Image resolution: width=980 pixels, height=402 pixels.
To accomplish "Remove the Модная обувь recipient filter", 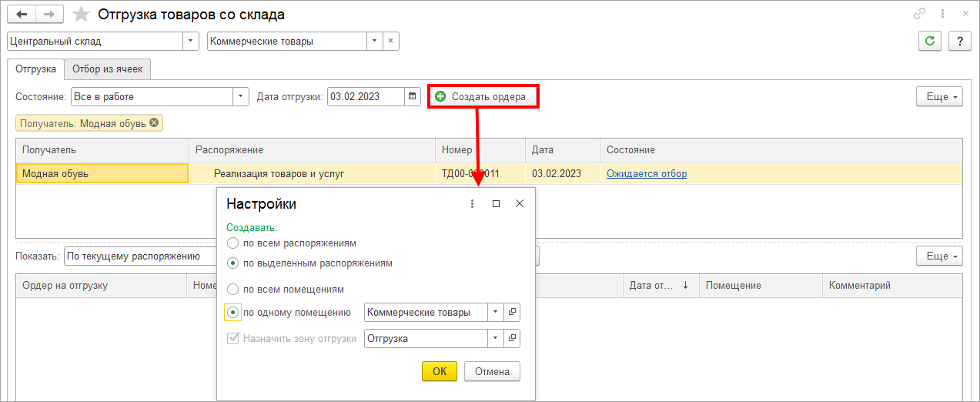I will pos(154,123).
